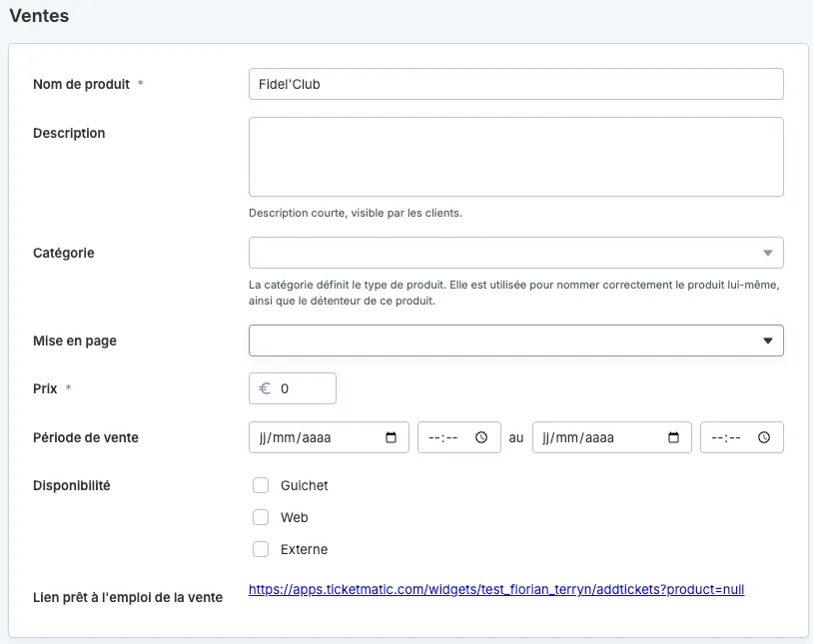Screen dimensions: 813x644
Task: Click the Période de vente label
Action: [x=86, y=437]
